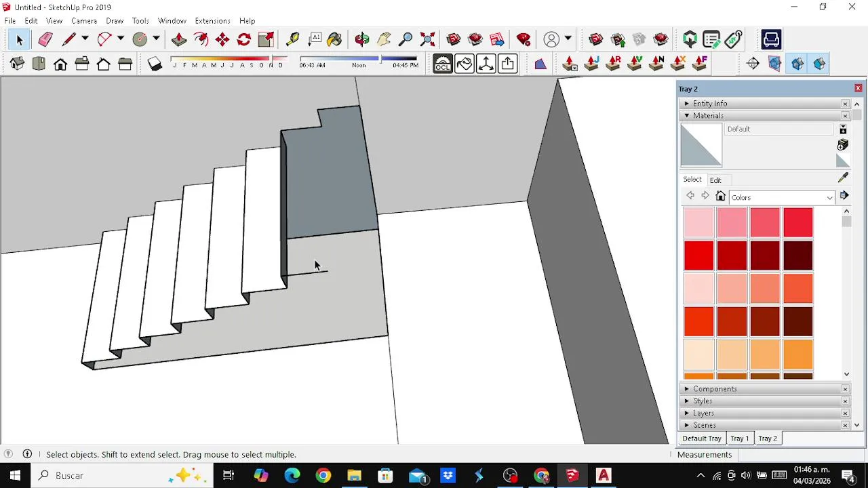Activate the Select arrow tool

[x=19, y=40]
